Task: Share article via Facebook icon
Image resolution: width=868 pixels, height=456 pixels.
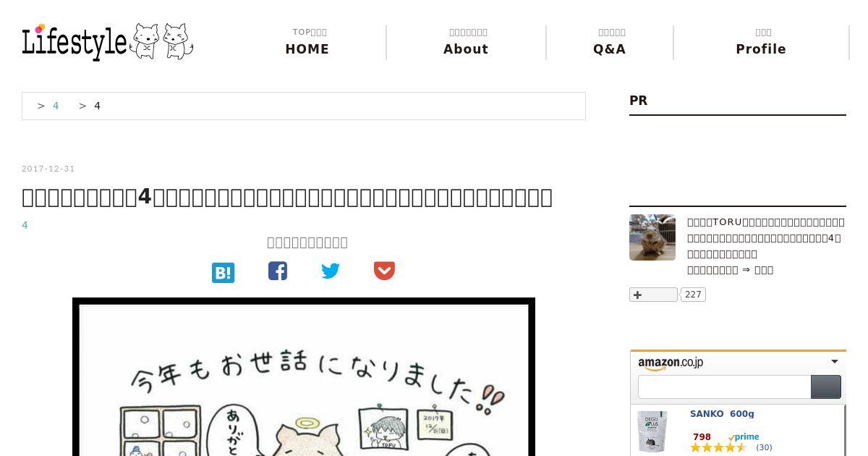Action: coord(278,271)
